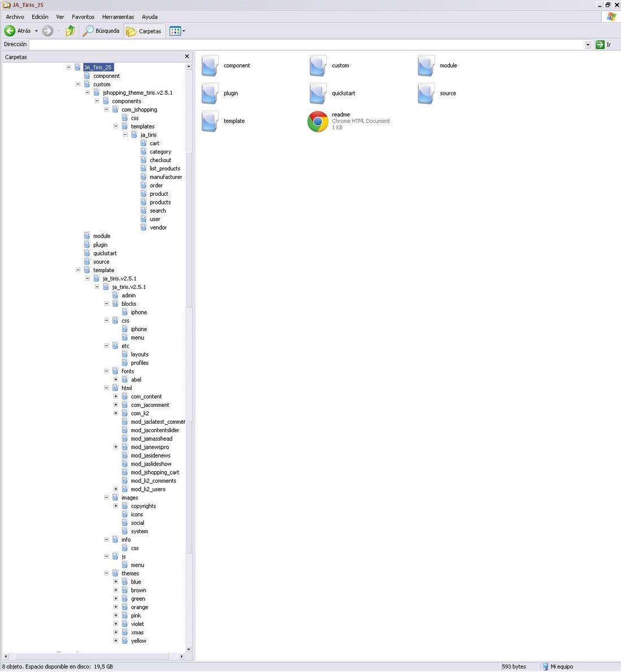Click the forward navigation arrow icon
This screenshot has width=621, height=672.
[47, 31]
